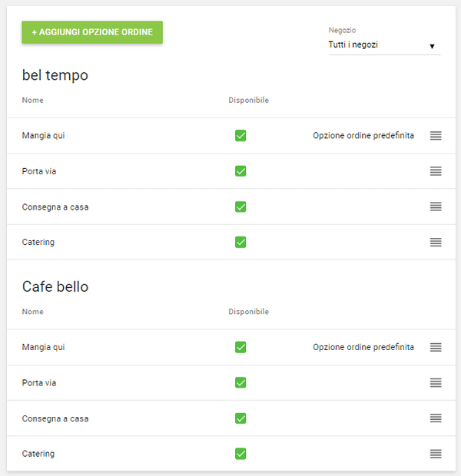Disable availability of Porta via in Cafe bello

pyautogui.click(x=240, y=382)
